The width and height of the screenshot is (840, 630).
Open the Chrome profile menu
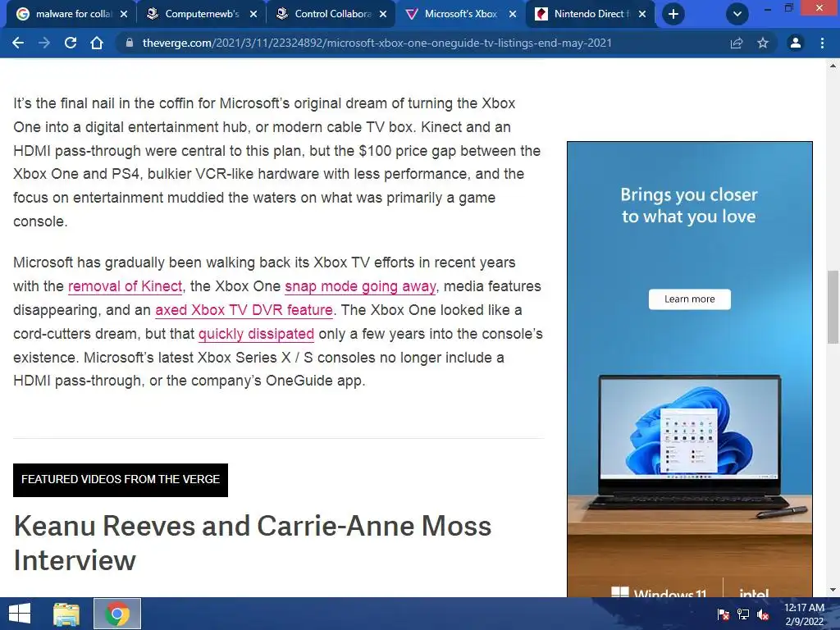coord(796,43)
